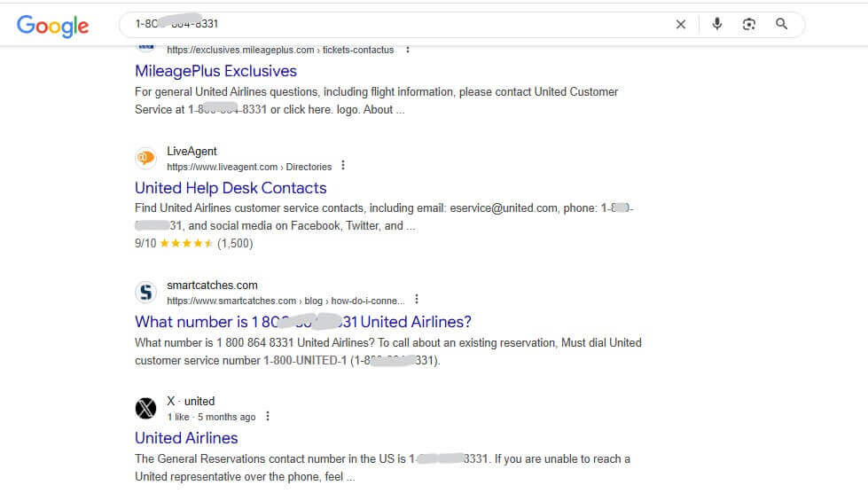The width and height of the screenshot is (868, 501).
Task: Click the X (Twitter) favicon icon
Action: (146, 408)
